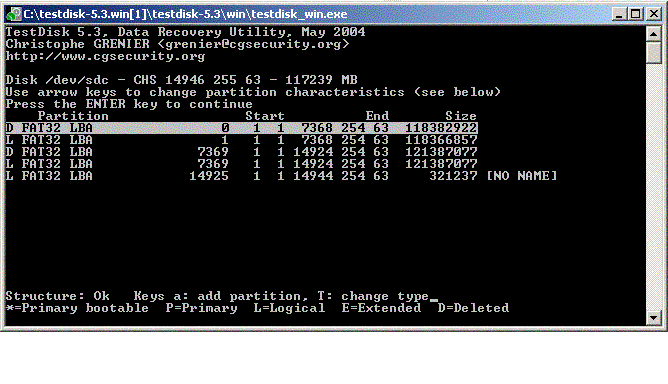Click the start cylinder value 14925

point(209,176)
